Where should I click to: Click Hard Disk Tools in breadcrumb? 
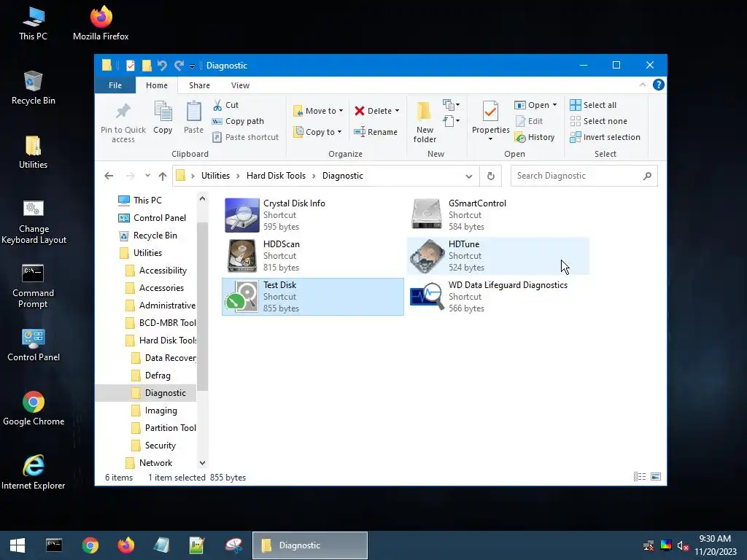[276, 176]
